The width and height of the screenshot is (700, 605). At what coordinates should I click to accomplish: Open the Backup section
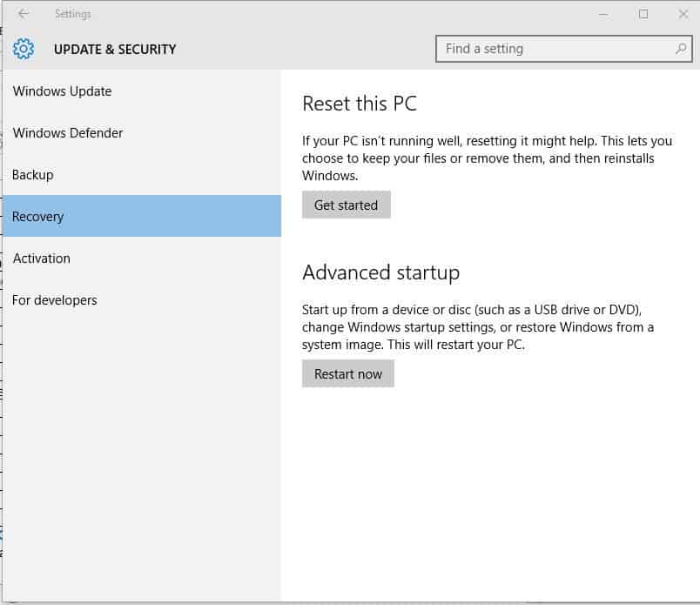pos(142,175)
